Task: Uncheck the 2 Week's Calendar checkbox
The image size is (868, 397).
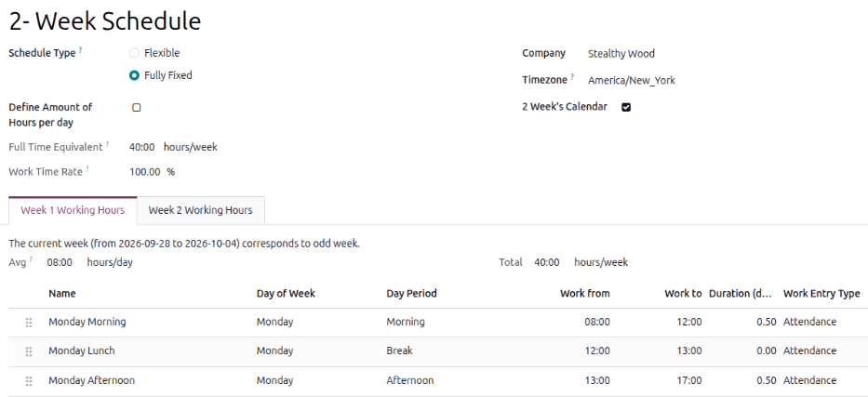Action: 626,107
